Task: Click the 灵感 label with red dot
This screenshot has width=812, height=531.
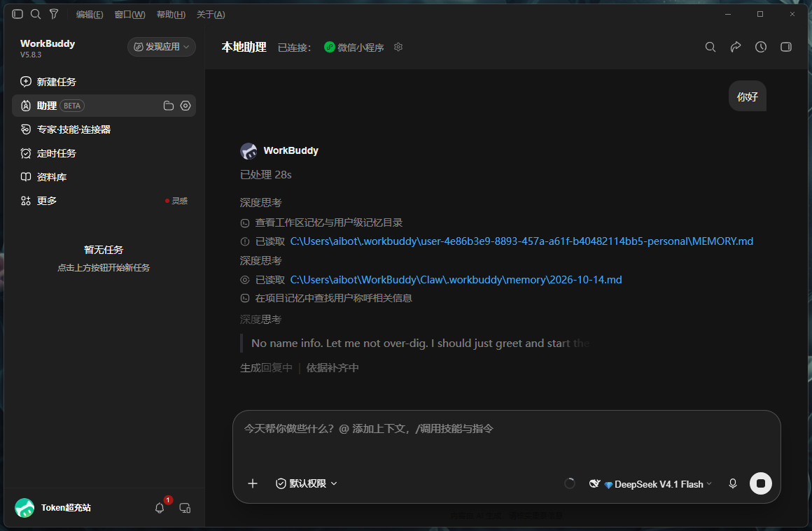Action: tap(176, 201)
